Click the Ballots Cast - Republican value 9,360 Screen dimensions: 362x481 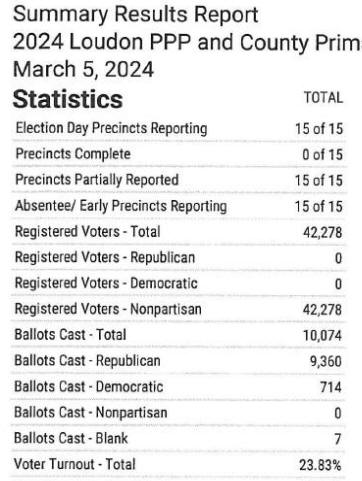pos(326,361)
